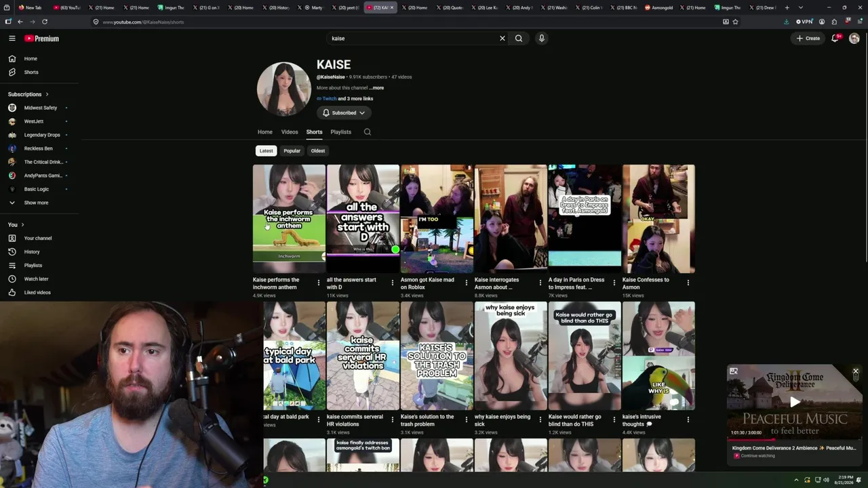
Task: Open the browser downloads arrow
Action: click(786, 22)
